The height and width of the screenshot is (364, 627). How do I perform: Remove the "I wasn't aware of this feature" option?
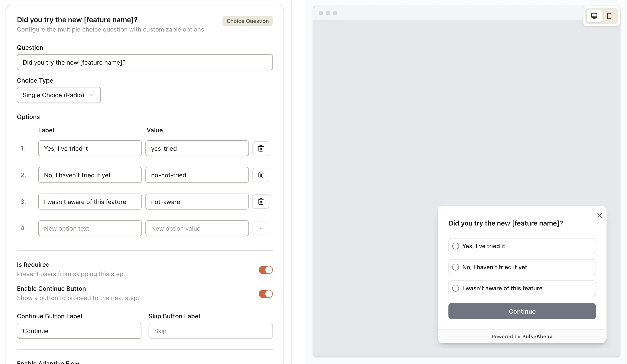click(x=261, y=202)
